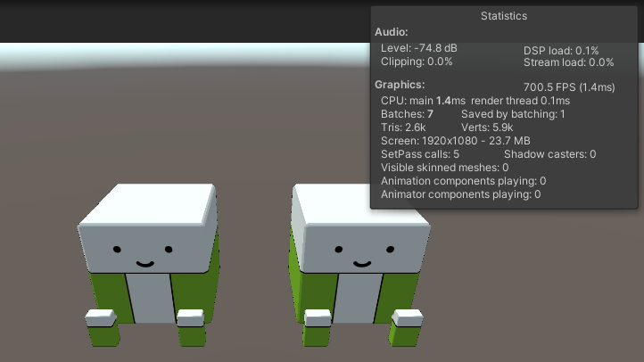The height and width of the screenshot is (362, 644).
Task: Click the Animator components playing: 0 line
Action: 460,194
